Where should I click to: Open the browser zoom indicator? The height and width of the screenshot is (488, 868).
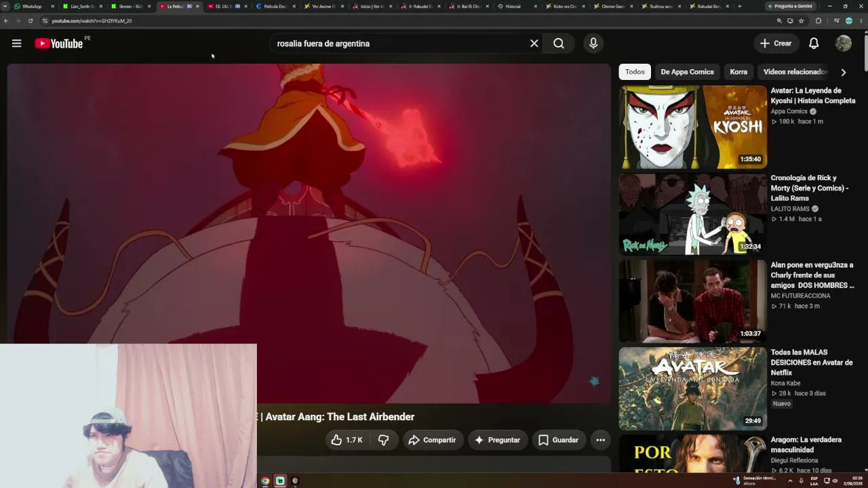tap(779, 21)
